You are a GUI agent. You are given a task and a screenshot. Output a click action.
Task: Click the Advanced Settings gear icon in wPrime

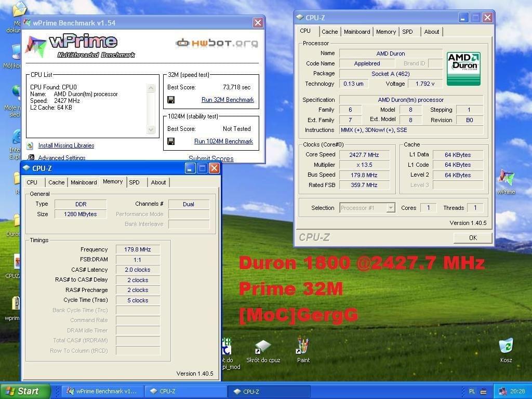pyautogui.click(x=31, y=157)
